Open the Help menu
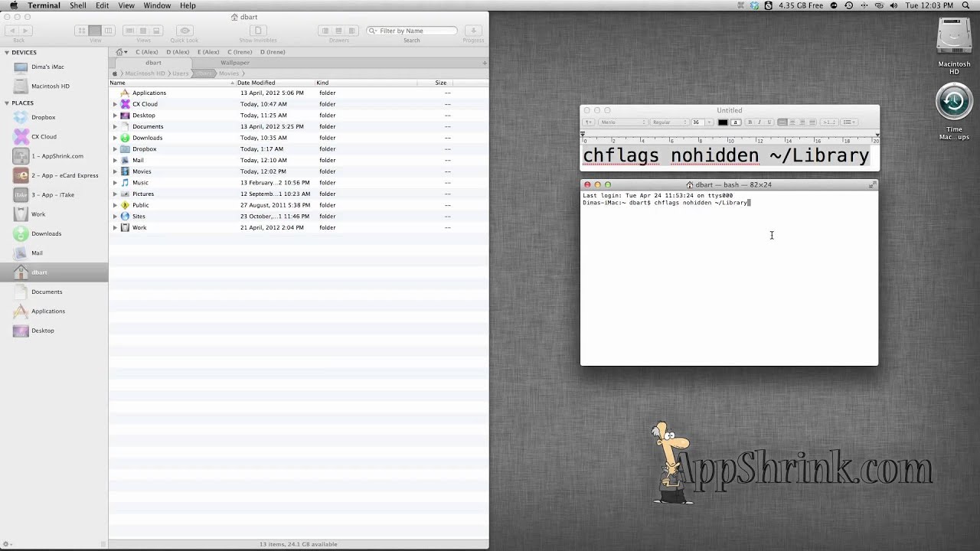This screenshot has height=551, width=980. [x=188, y=5]
